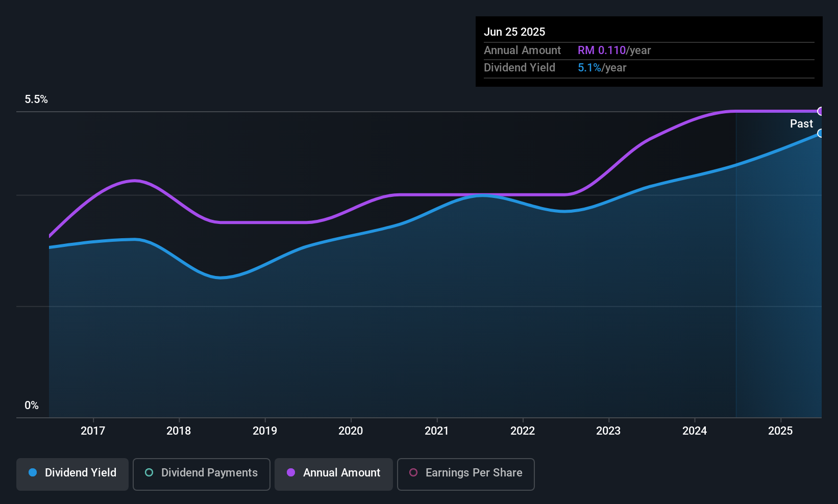The height and width of the screenshot is (504, 838).
Task: Click the Jun 25 2025 tooltip date
Action: 514,32
